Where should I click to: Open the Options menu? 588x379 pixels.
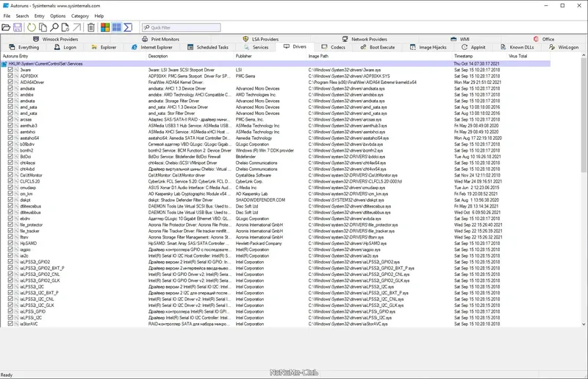58,16
